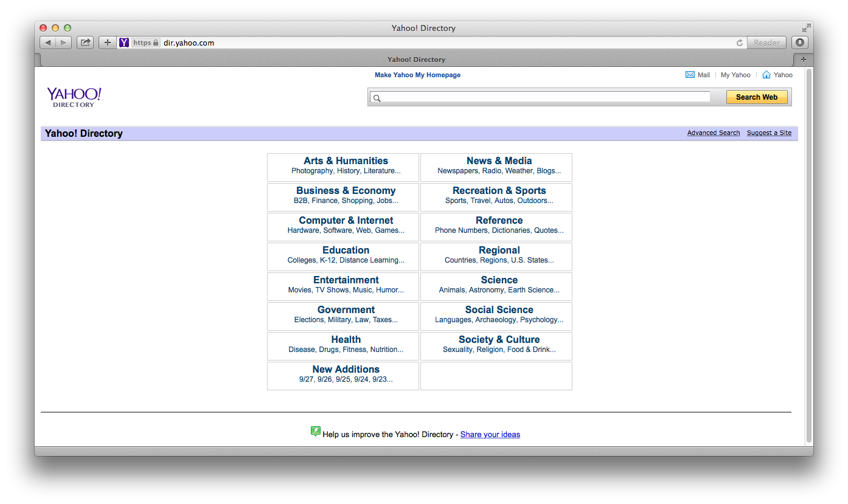Open the Recreation & Sports category
Screen dimensions: 848x504
(x=499, y=190)
